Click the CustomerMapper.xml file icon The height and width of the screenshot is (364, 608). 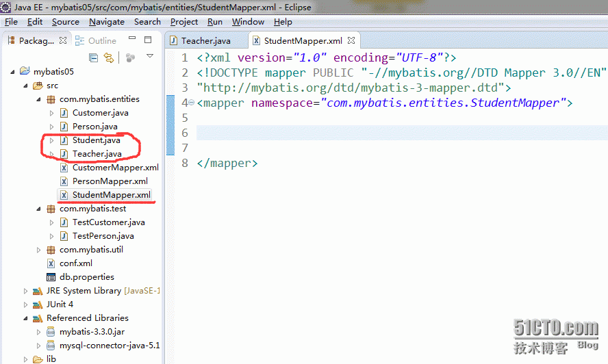coord(64,168)
